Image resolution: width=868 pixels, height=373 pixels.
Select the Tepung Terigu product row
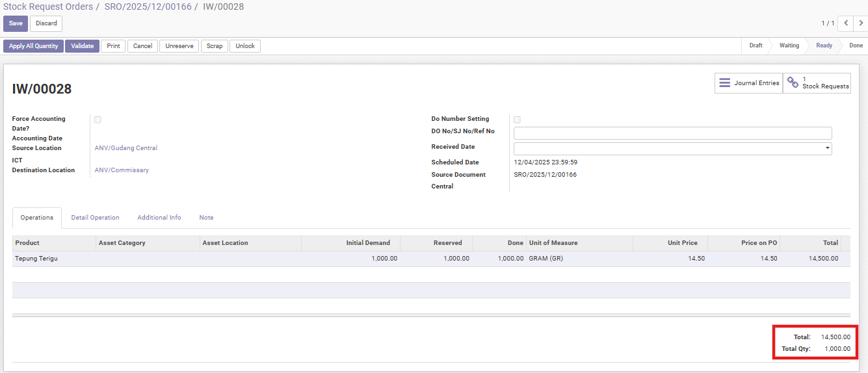point(36,259)
